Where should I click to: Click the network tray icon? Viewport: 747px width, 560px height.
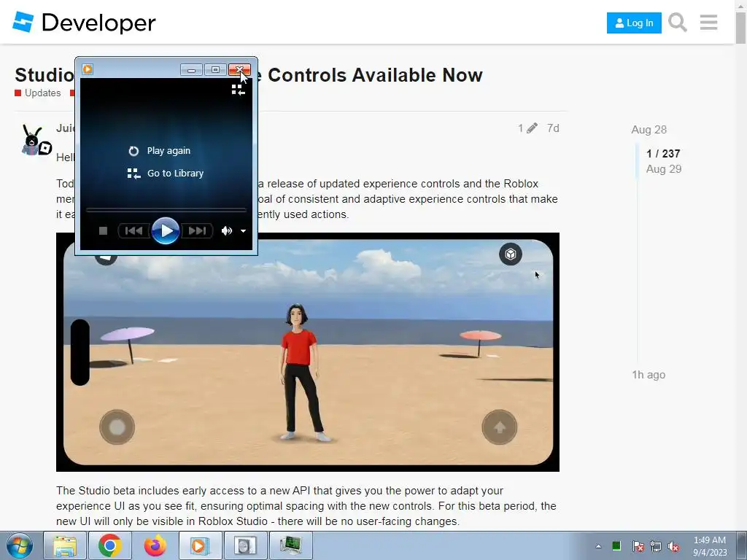click(656, 546)
